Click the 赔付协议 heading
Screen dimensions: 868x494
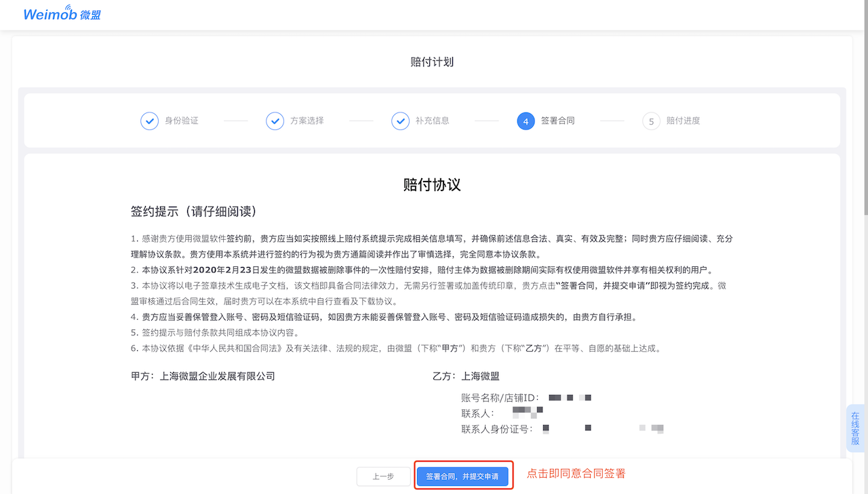tap(432, 184)
